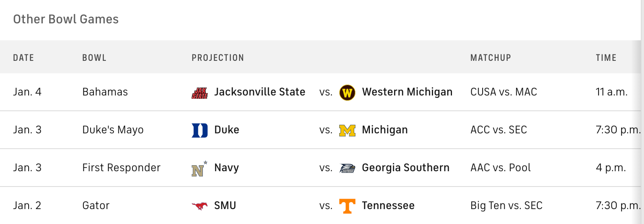Viewport: 644px width, 224px height.
Task: Open the Duke team name link
Action: [227, 130]
